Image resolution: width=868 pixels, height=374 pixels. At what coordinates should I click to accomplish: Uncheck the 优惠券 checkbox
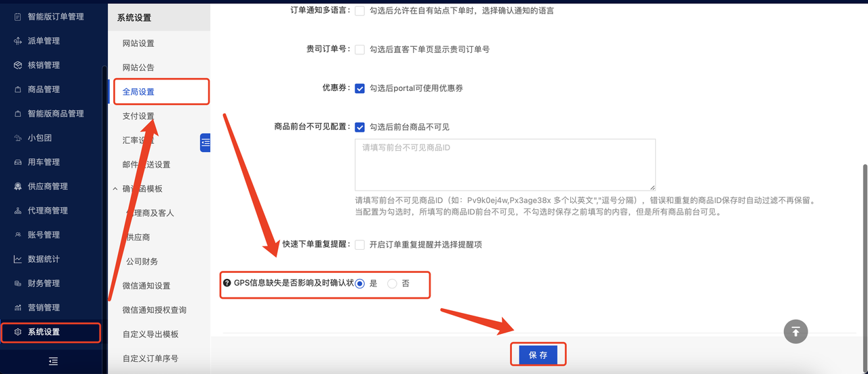[x=359, y=88]
